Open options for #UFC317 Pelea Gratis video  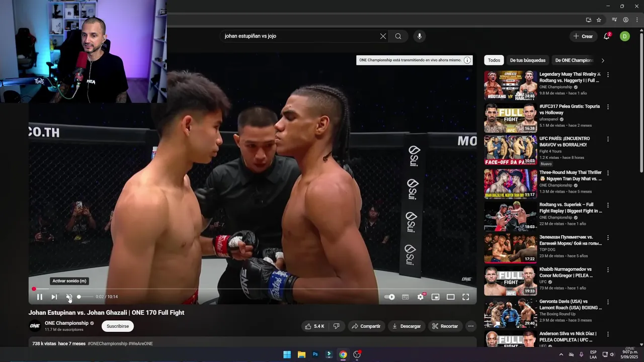click(608, 107)
